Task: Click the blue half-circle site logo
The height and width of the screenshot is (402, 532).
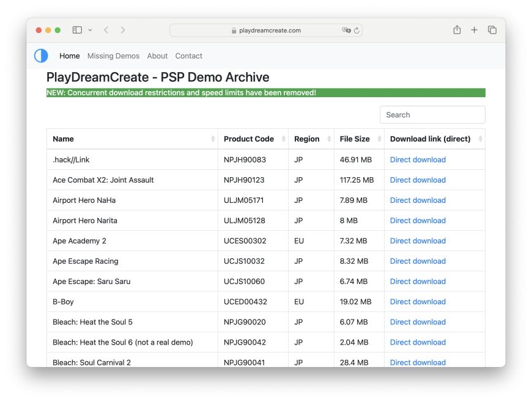Action: coord(41,56)
